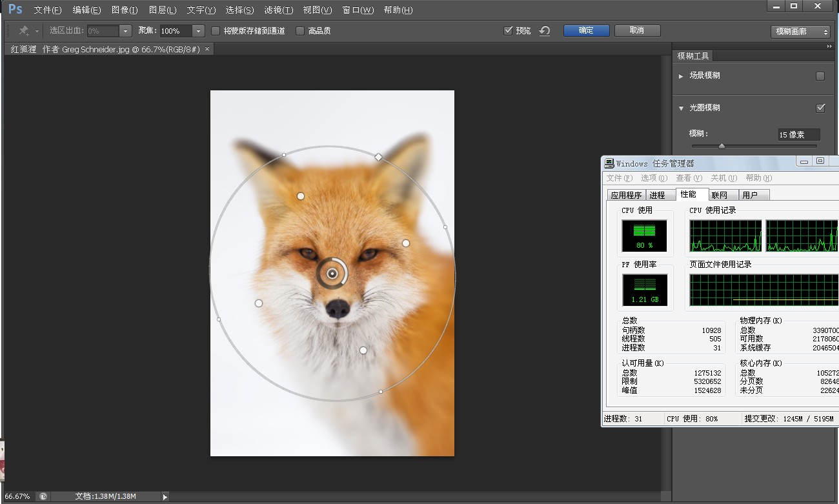Image resolution: width=839 pixels, height=504 pixels.
Task: Click the status bar preview icon beside 66.67%
Action: pyautogui.click(x=43, y=496)
